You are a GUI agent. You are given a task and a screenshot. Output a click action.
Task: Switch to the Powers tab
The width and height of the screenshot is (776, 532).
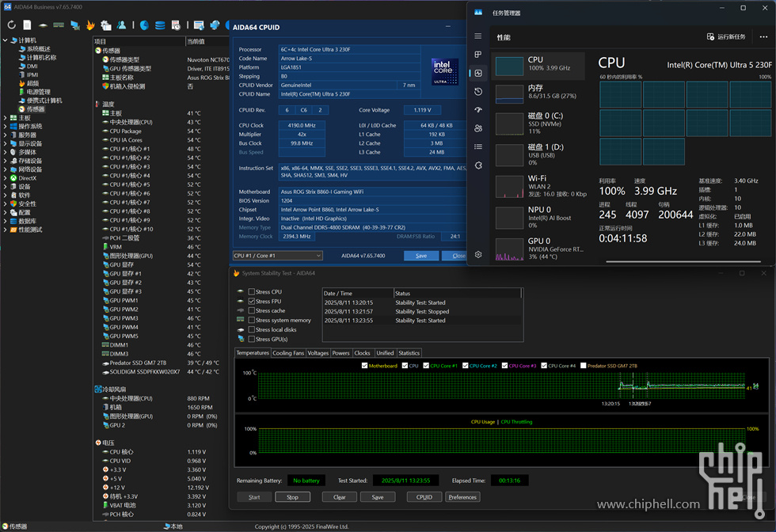coord(341,353)
